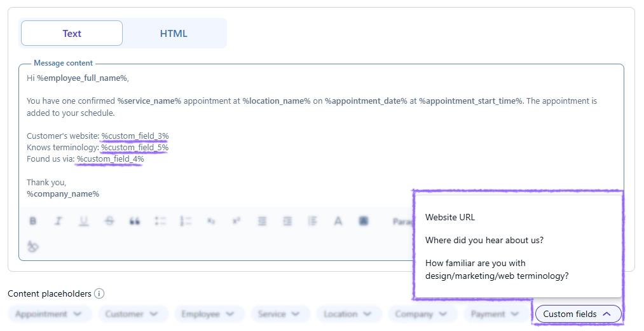Open the text color picker
Viewport: 644px width, 331px height.
coord(338,221)
